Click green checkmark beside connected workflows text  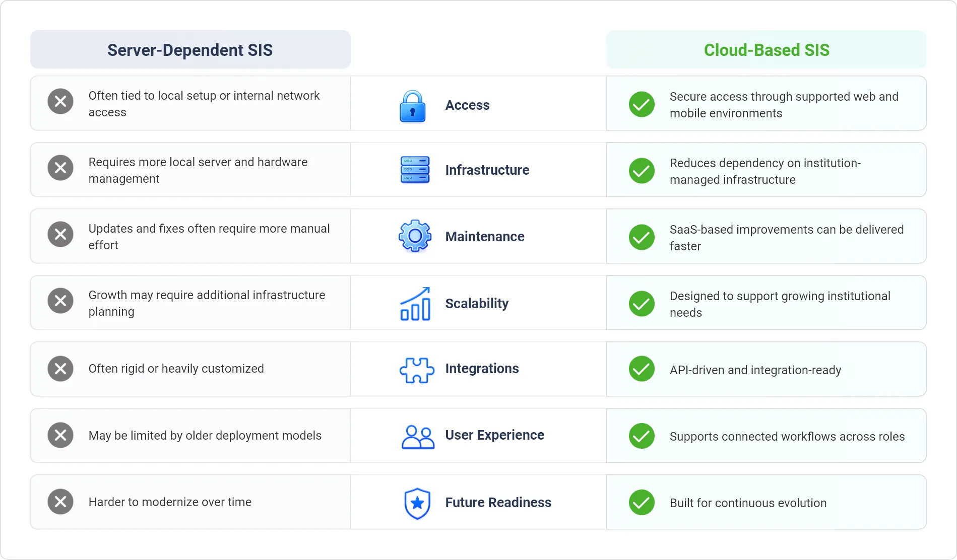click(642, 436)
